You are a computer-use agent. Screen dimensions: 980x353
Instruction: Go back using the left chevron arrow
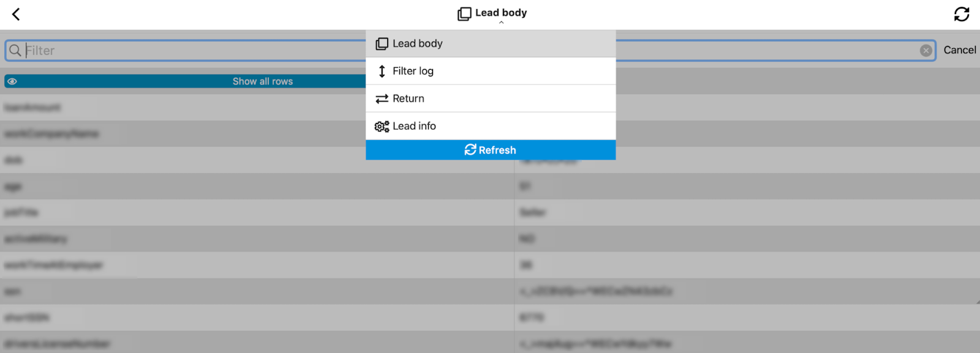click(16, 14)
